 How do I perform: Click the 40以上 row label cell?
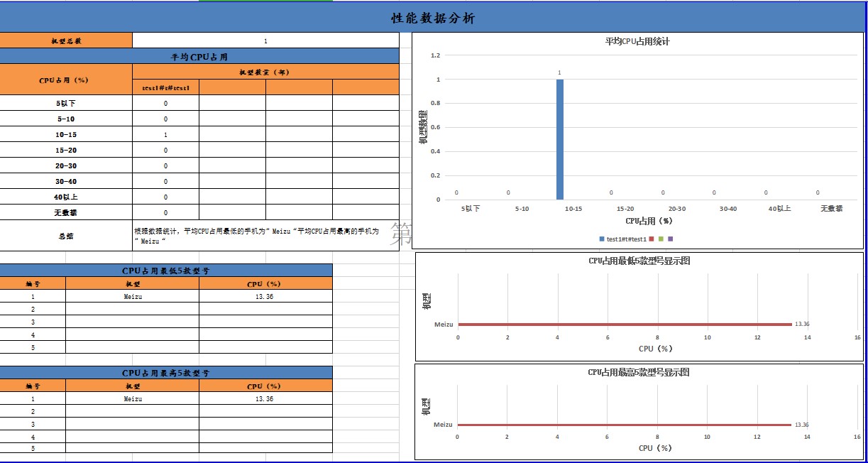coord(66,197)
